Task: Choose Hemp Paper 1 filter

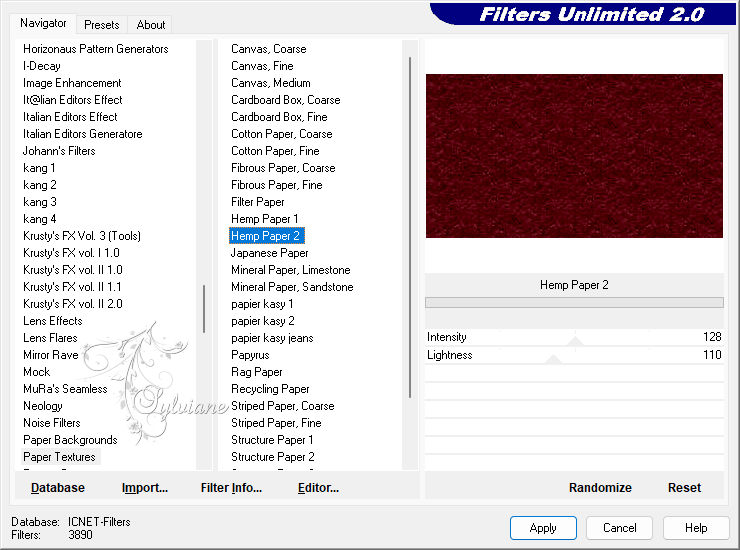Action: [264, 219]
